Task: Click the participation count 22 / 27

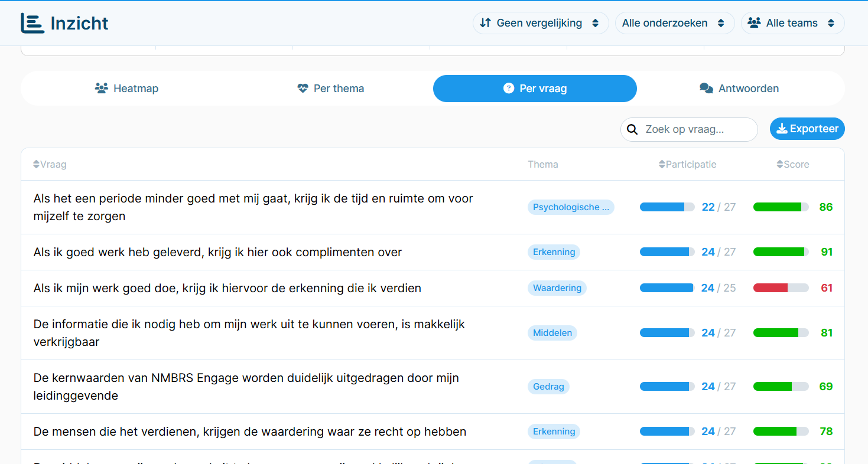Action: [x=719, y=207]
